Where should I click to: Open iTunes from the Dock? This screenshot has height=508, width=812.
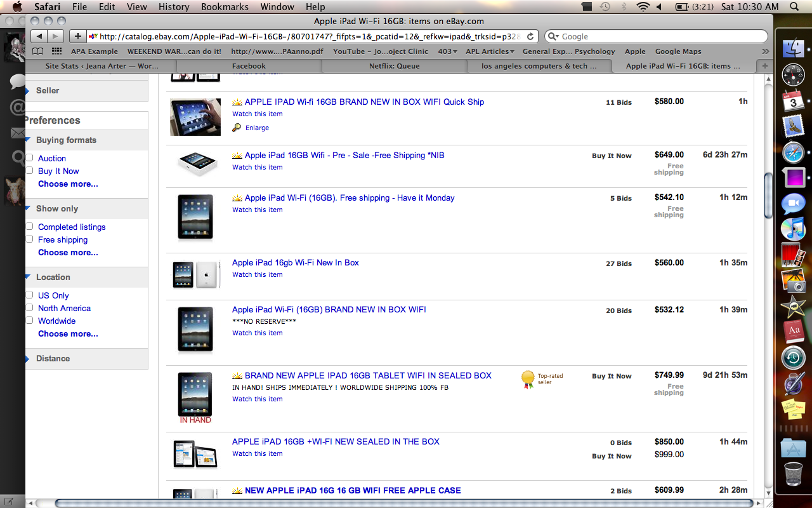point(793,229)
